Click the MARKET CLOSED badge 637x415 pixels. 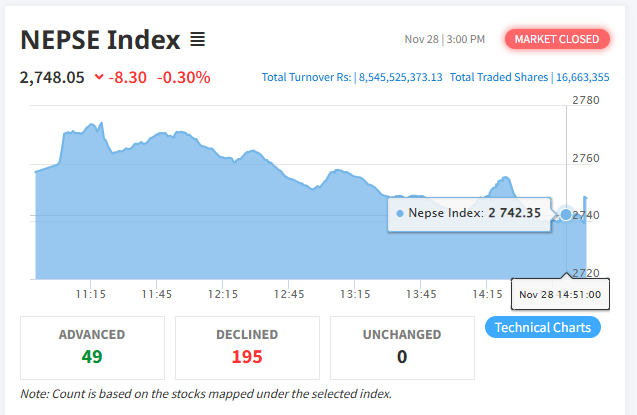click(557, 39)
